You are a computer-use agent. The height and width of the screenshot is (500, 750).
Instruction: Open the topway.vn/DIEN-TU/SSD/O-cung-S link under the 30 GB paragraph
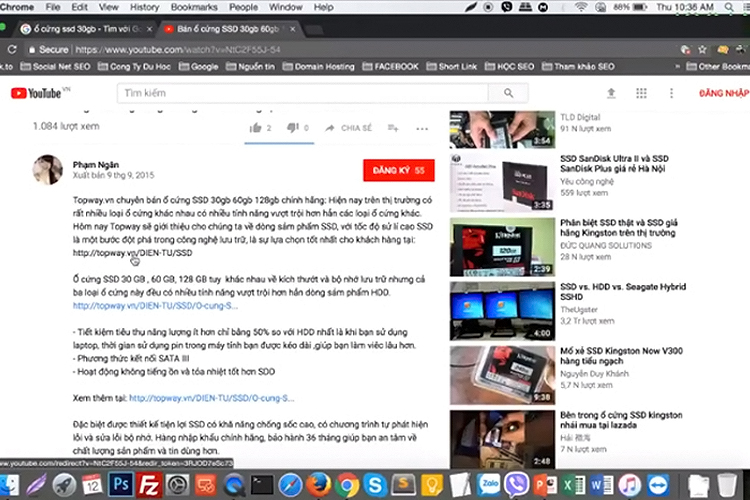[x=155, y=306]
